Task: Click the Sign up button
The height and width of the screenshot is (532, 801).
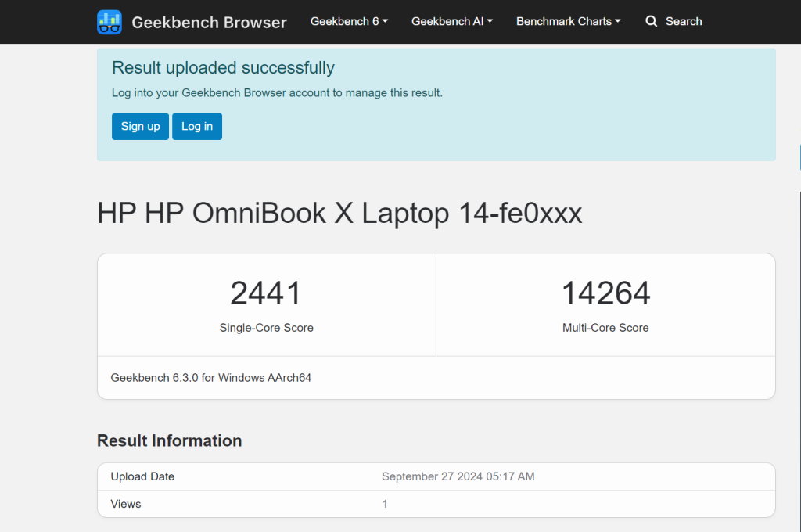Action: point(140,126)
